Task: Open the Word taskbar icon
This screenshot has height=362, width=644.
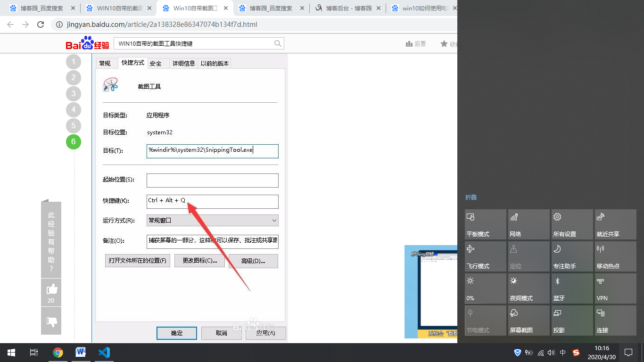Action: 81,353
